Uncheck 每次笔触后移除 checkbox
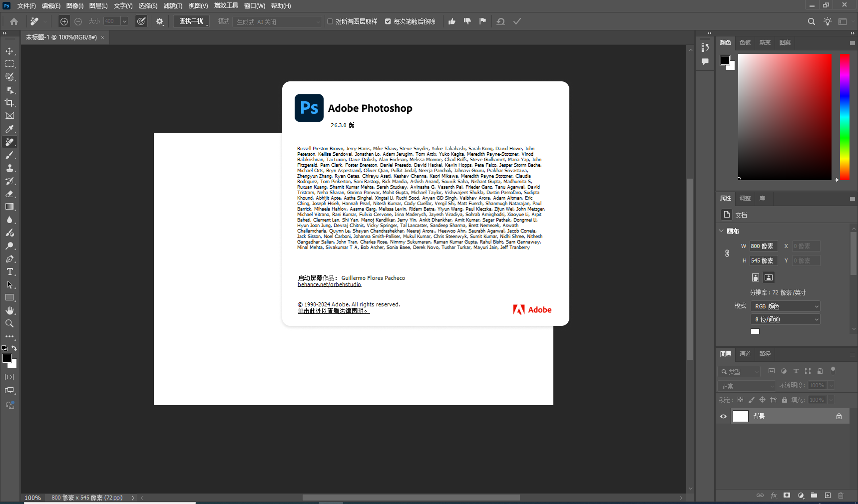The image size is (858, 504). (x=388, y=21)
